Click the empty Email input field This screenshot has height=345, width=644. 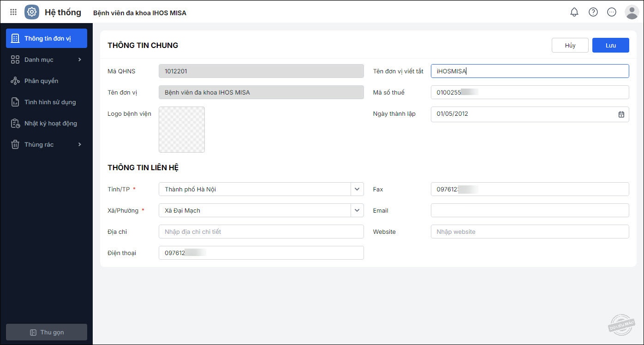(x=530, y=210)
